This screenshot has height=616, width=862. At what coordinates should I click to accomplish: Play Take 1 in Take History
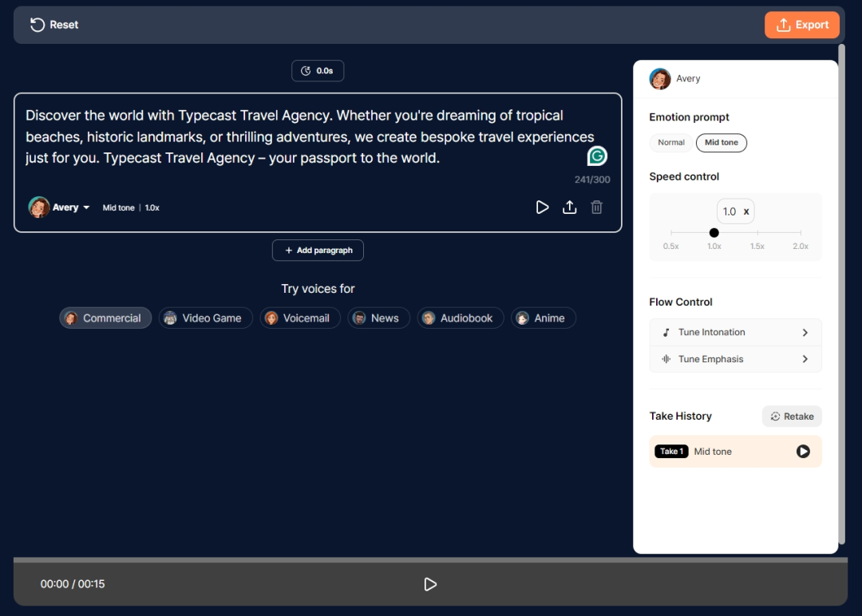coord(803,452)
